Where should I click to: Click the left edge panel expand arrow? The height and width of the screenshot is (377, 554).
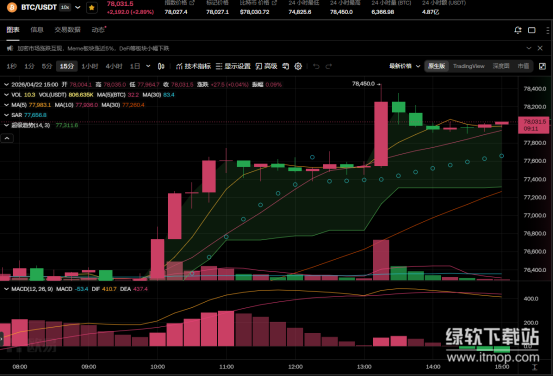click(x=1, y=339)
